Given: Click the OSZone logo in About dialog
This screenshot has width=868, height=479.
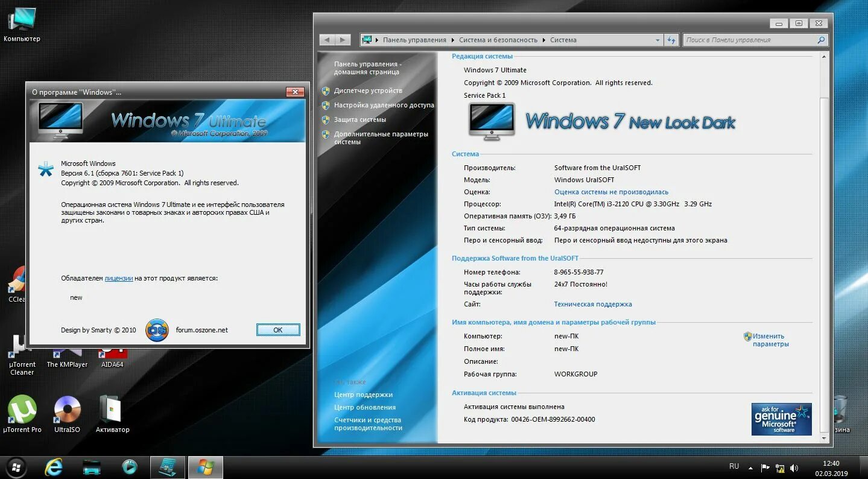Looking at the screenshot, I should [x=157, y=330].
